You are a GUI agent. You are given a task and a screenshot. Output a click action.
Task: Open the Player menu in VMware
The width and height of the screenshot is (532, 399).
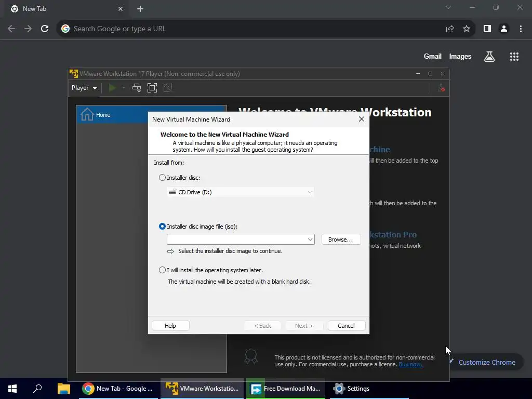(84, 88)
